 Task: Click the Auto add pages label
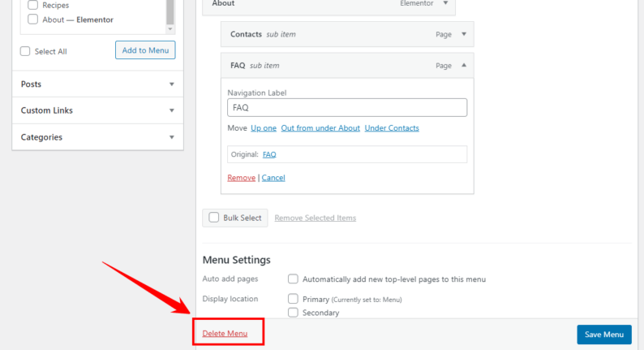pos(230,279)
